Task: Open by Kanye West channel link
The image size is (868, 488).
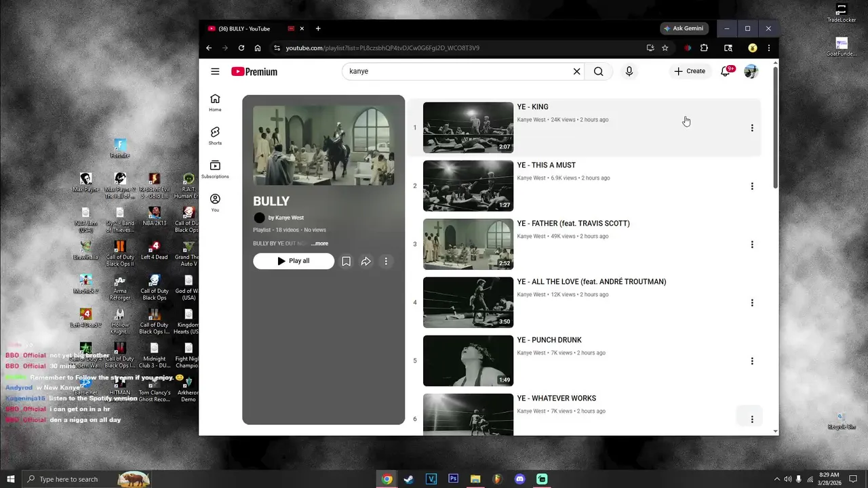Action: (x=285, y=218)
